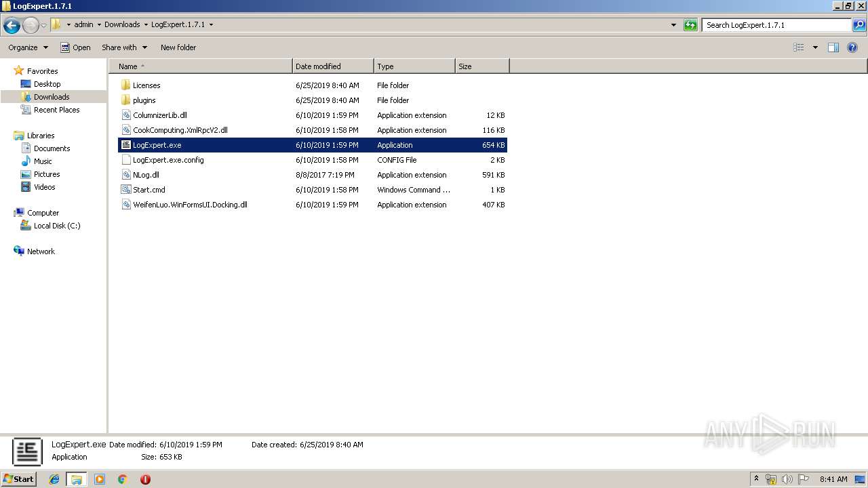Open the recent pages dropdown arrow
Screen dimensions: 868x488
(44, 25)
